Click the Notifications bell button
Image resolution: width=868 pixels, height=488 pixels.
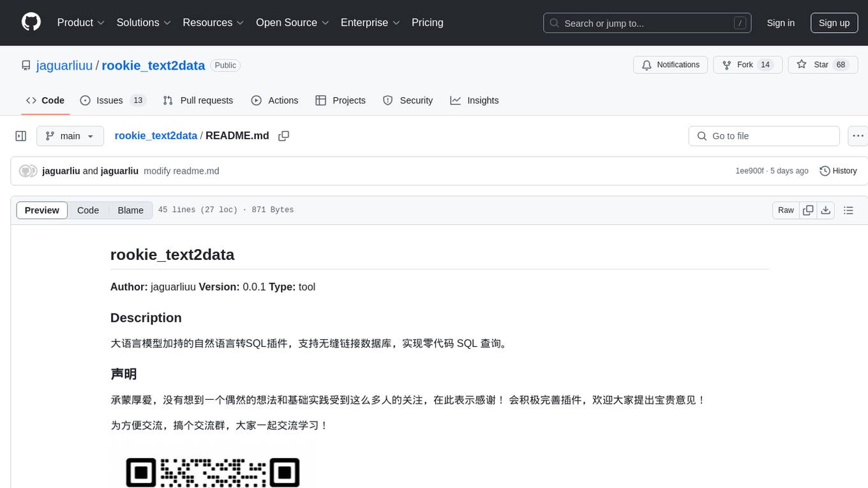coord(670,65)
